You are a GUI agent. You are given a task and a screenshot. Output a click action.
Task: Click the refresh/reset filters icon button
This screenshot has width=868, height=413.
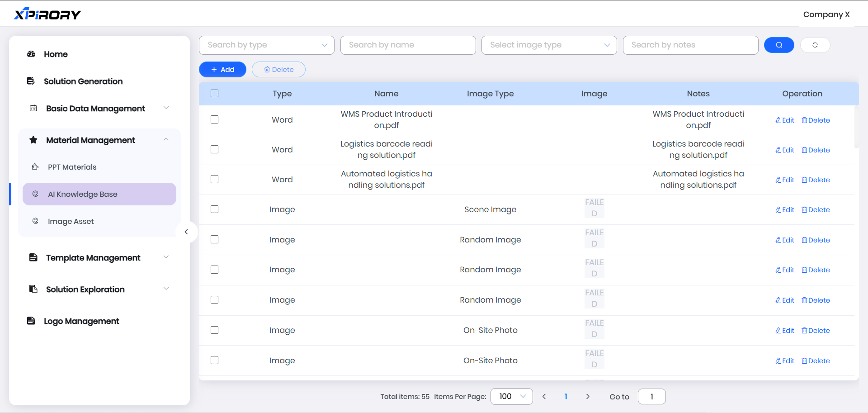815,45
